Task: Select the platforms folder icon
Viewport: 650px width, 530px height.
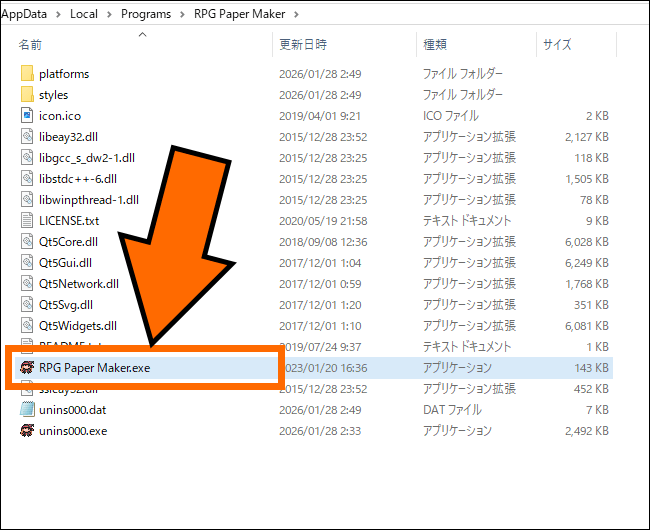Action: 27,74
